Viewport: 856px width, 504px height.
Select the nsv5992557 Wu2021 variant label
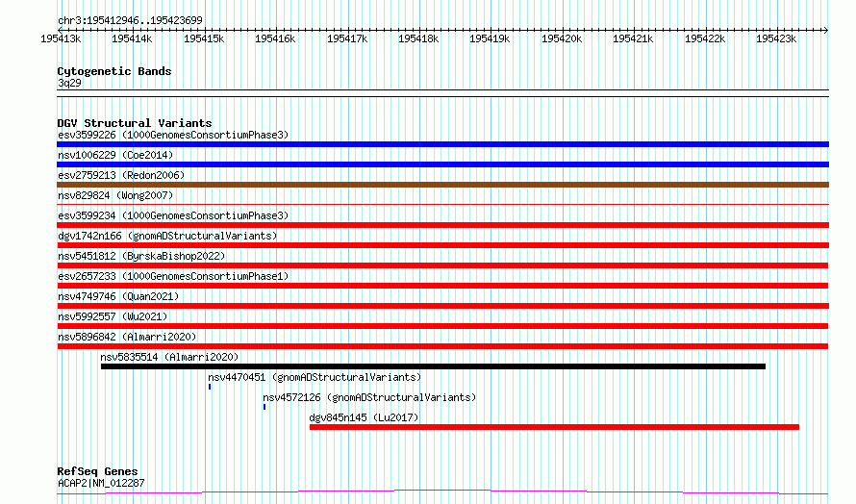tap(113, 316)
